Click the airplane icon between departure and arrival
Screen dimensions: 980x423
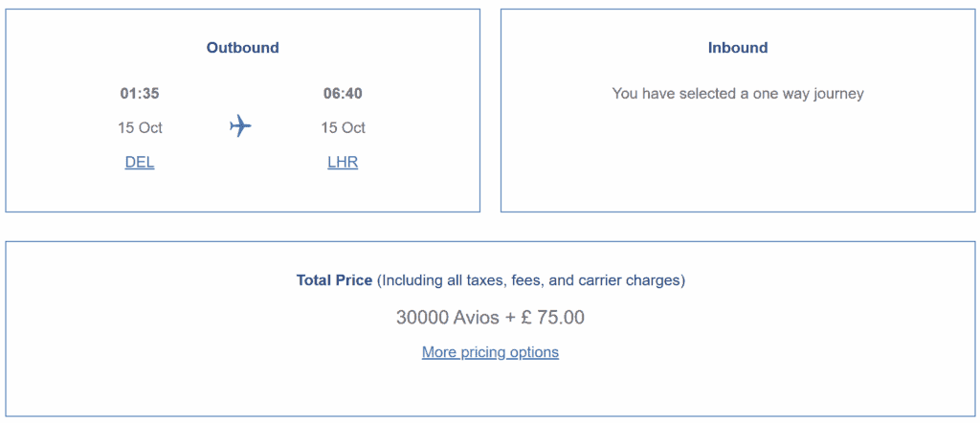tap(240, 126)
